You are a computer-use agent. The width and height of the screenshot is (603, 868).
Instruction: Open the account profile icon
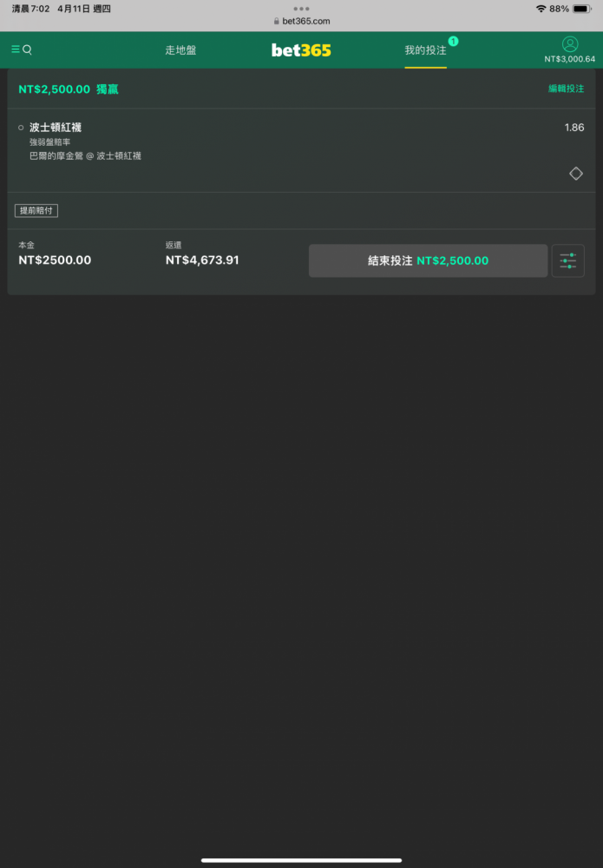coord(570,44)
